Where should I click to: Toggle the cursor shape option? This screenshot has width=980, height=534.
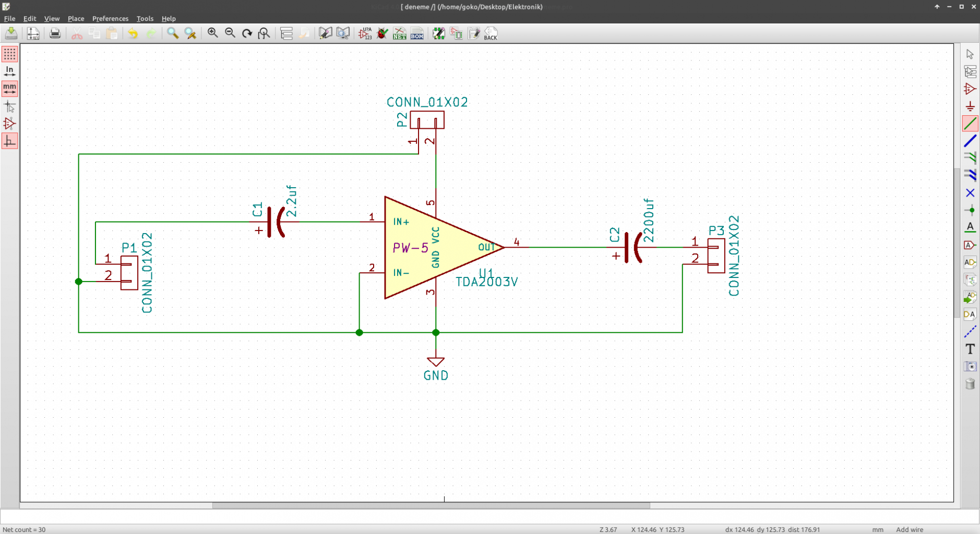tap(10, 106)
